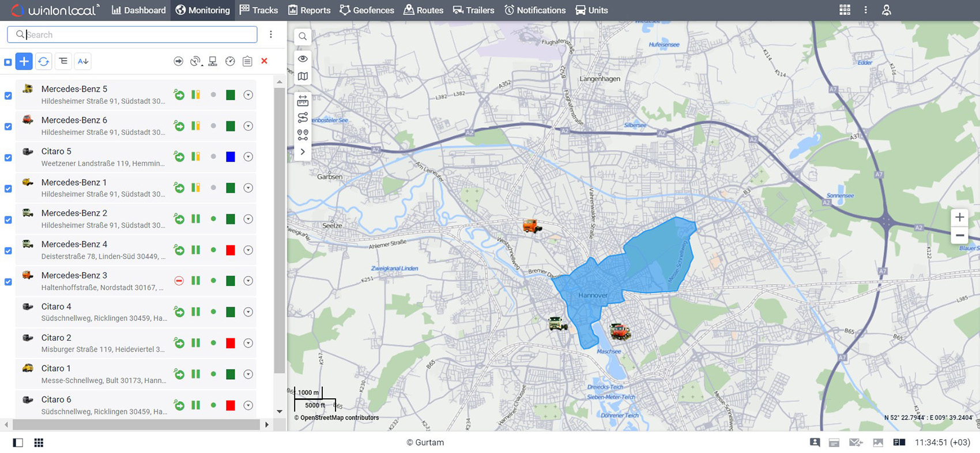
Task: Uncheck the Citaro 5 checkbox
Action: tap(8, 157)
